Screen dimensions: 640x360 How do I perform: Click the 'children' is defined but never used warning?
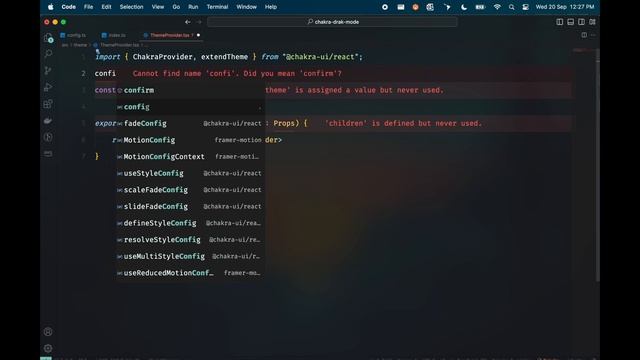coord(403,123)
